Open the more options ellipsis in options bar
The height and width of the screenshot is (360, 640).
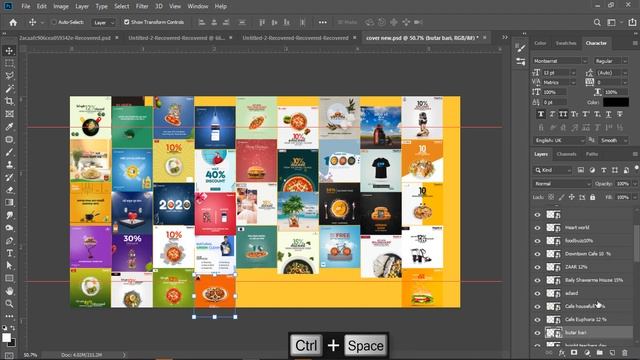pyautogui.click(x=322, y=22)
